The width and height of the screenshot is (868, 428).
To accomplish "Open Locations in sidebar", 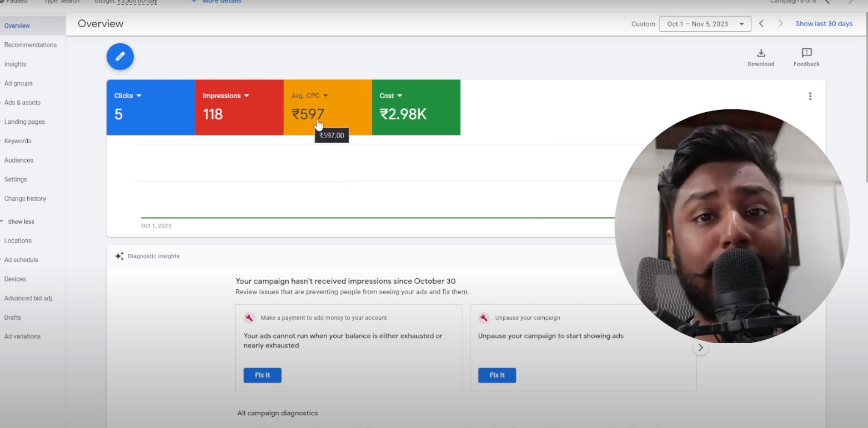I will click(18, 241).
